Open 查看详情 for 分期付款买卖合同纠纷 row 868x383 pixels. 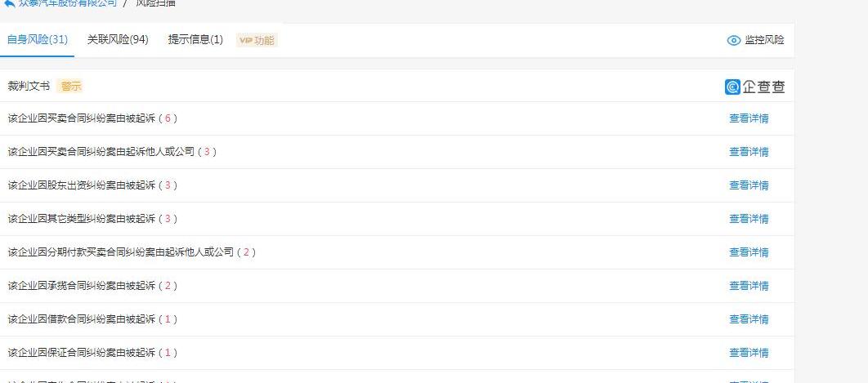click(749, 252)
